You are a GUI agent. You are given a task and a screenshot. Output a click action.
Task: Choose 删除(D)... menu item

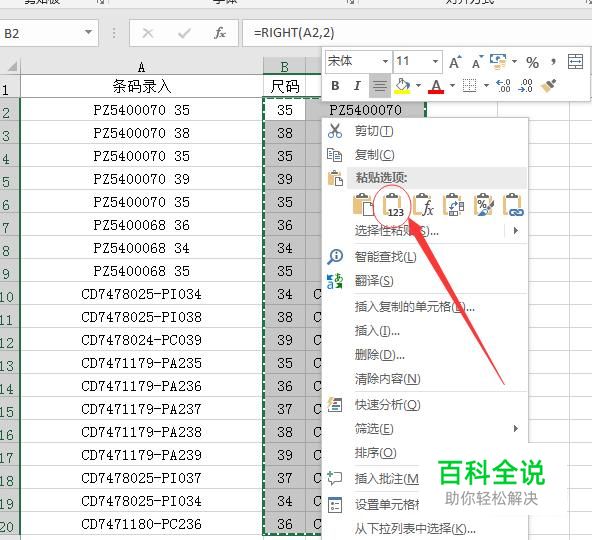[x=425, y=355]
